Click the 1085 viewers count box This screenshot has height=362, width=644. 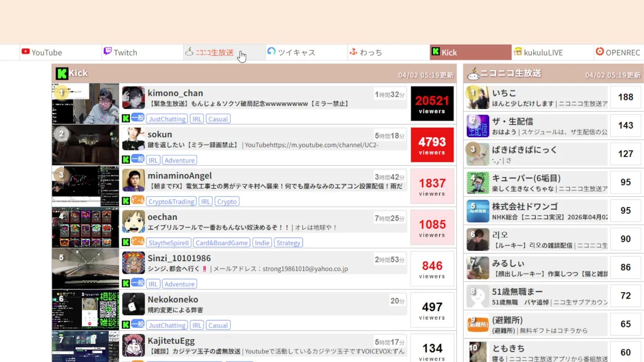pos(432,227)
